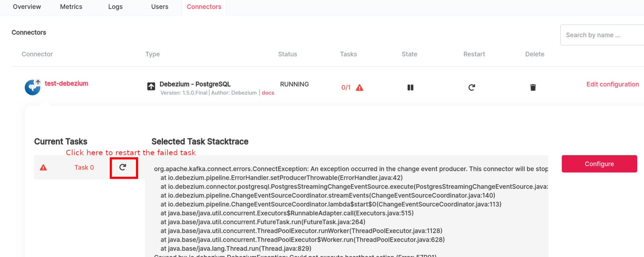
Task: Click the 0/1 tasks count
Action: click(346, 88)
